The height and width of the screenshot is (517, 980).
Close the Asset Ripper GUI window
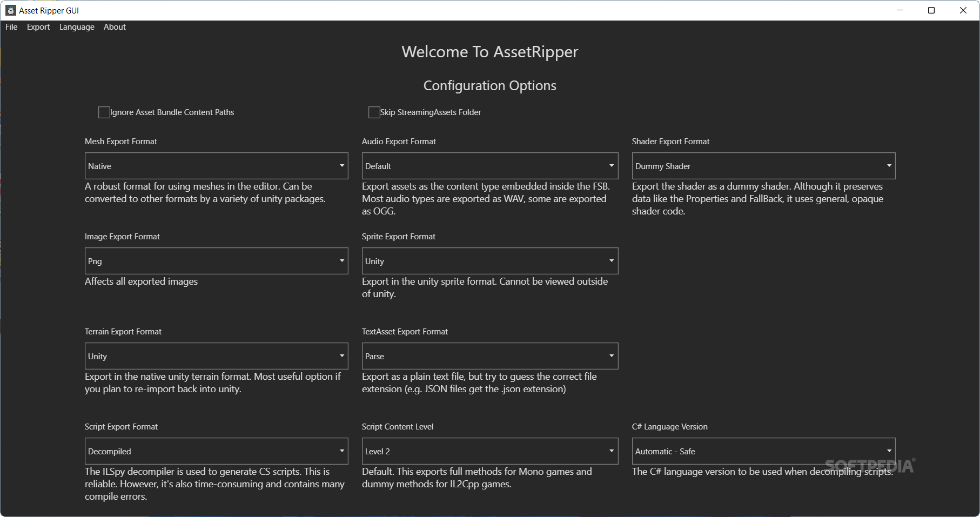click(x=963, y=10)
